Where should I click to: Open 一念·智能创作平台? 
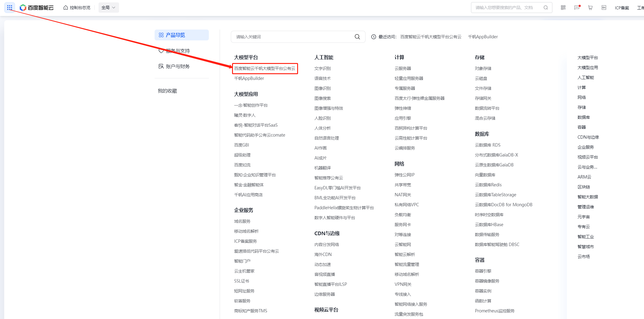click(x=251, y=105)
